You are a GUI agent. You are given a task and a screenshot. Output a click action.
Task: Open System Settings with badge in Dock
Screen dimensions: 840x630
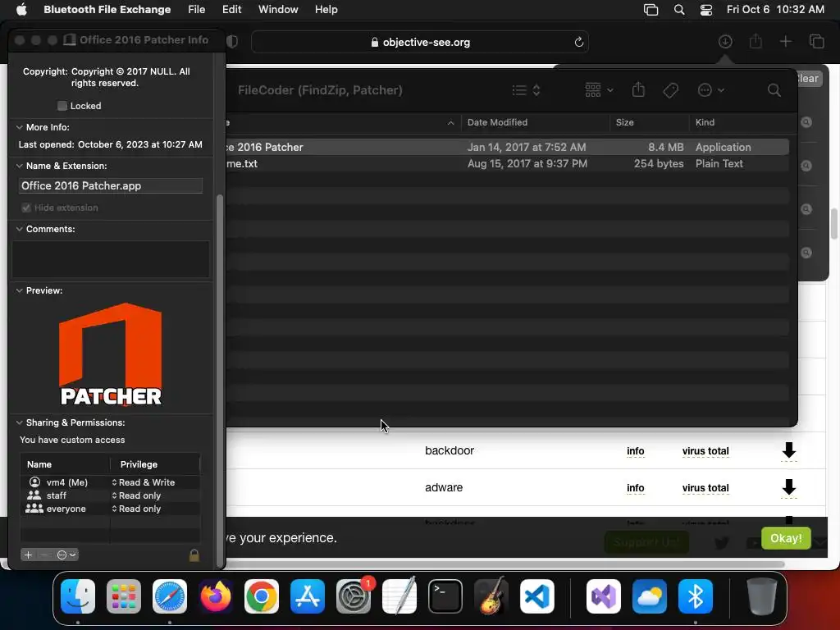pyautogui.click(x=354, y=596)
